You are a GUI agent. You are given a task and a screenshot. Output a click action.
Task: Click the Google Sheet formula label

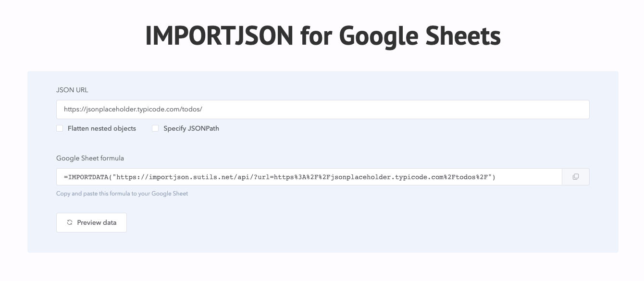point(90,158)
